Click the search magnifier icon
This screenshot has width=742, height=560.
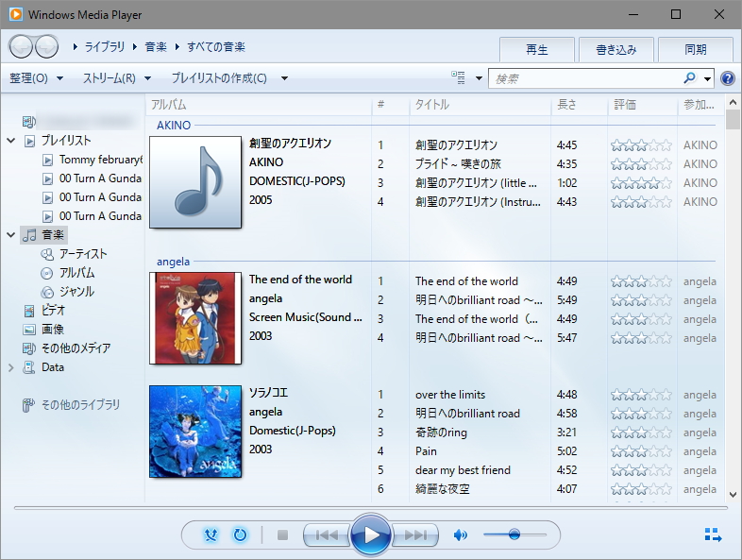tap(690, 78)
